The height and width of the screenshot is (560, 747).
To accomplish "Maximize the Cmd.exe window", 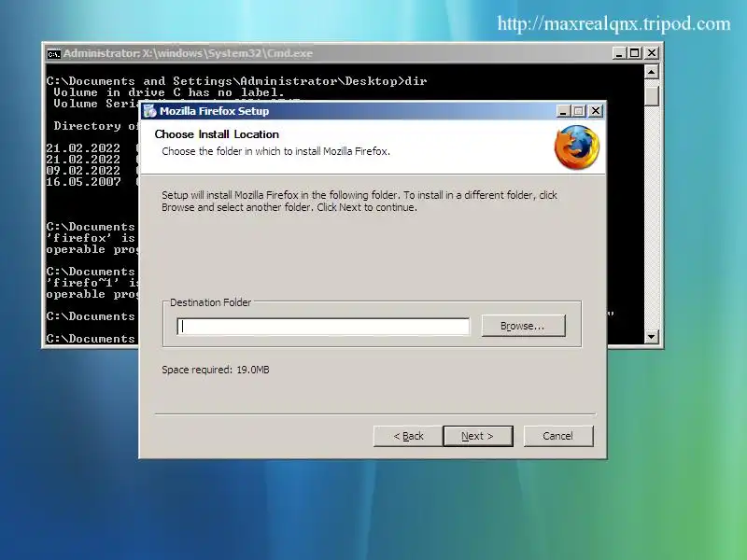I will [x=635, y=53].
